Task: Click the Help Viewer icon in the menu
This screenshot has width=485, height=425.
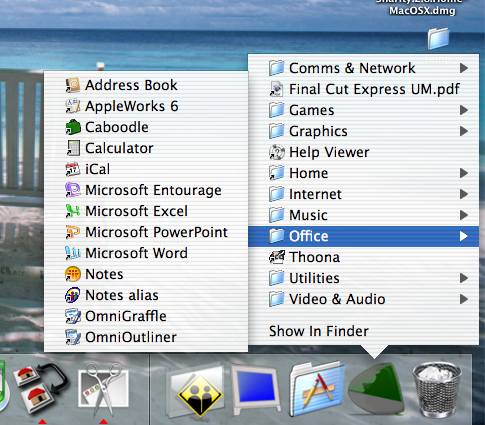Action: pyautogui.click(x=277, y=152)
